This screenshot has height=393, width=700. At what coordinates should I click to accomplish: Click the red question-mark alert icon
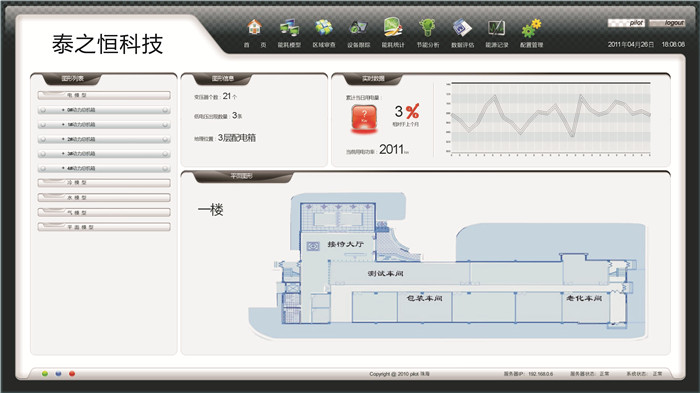(x=364, y=117)
